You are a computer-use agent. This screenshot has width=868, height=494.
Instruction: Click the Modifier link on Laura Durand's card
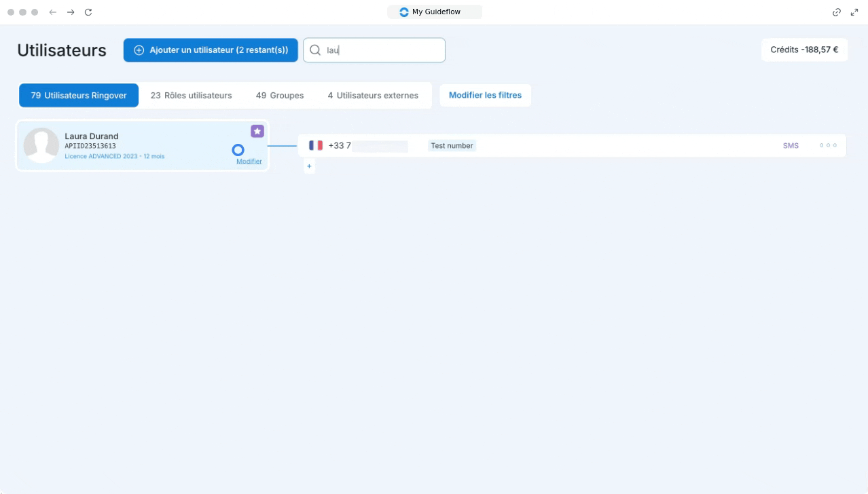pos(249,161)
